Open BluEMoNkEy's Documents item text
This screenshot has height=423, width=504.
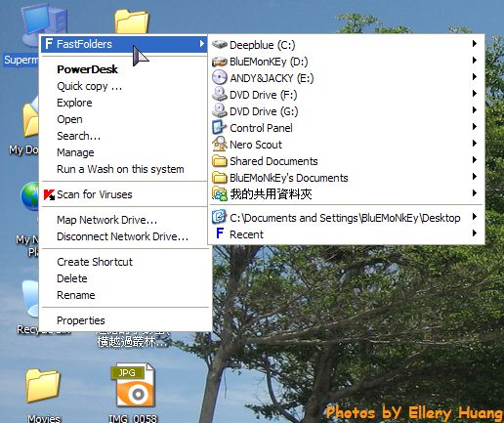pos(289,178)
